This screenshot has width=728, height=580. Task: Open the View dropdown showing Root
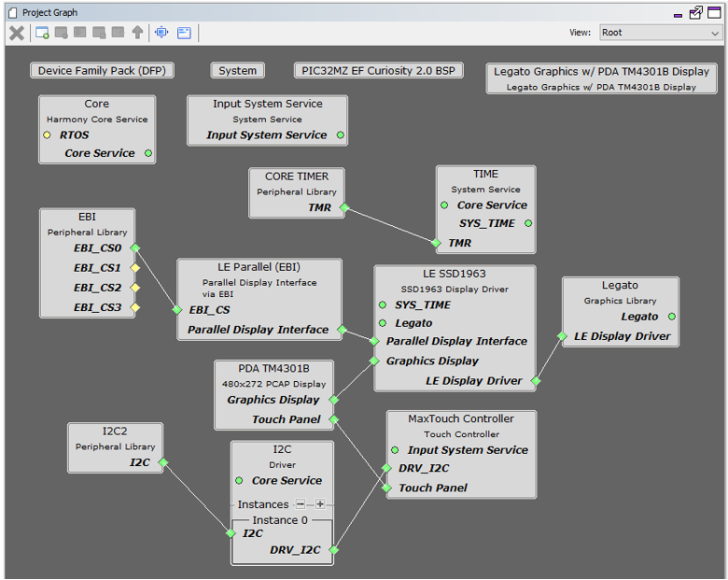click(x=661, y=33)
